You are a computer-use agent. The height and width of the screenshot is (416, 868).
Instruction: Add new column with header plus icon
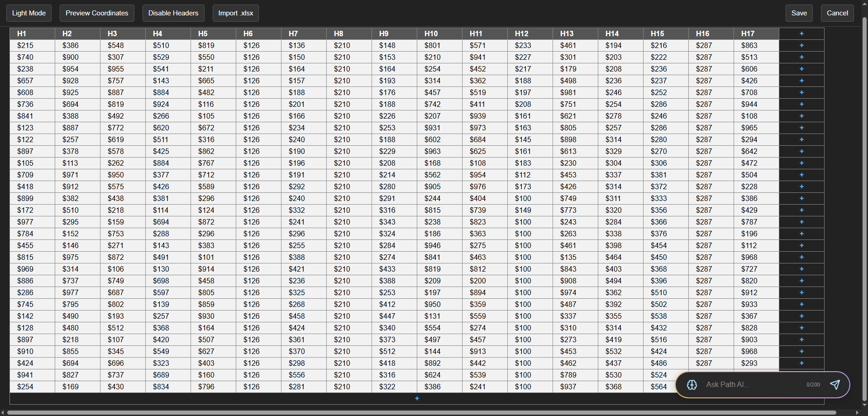801,33
